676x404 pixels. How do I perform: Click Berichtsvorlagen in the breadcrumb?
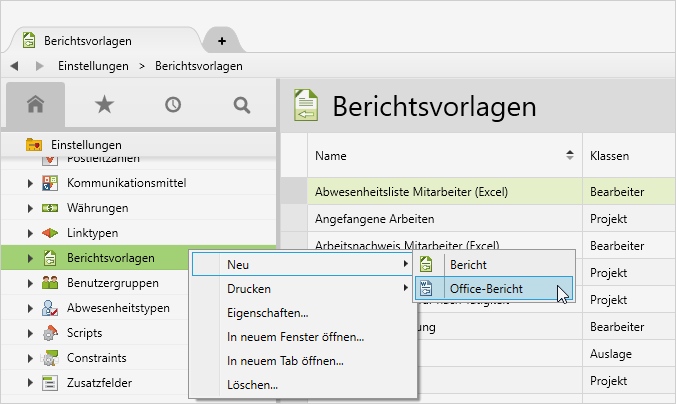click(x=199, y=66)
